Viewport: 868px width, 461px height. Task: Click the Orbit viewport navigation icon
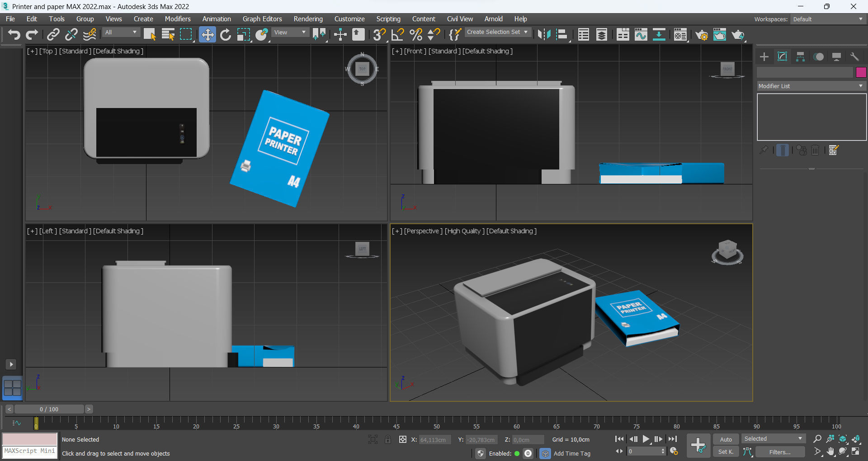(843, 452)
